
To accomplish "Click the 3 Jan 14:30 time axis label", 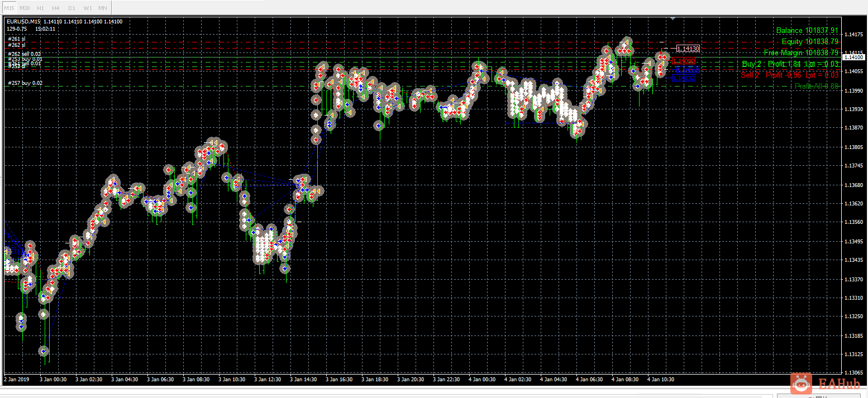I will coord(303,380).
